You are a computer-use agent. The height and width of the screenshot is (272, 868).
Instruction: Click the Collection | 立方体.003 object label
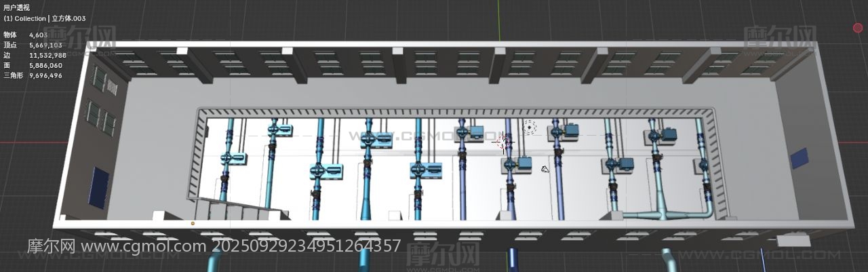click(45, 18)
